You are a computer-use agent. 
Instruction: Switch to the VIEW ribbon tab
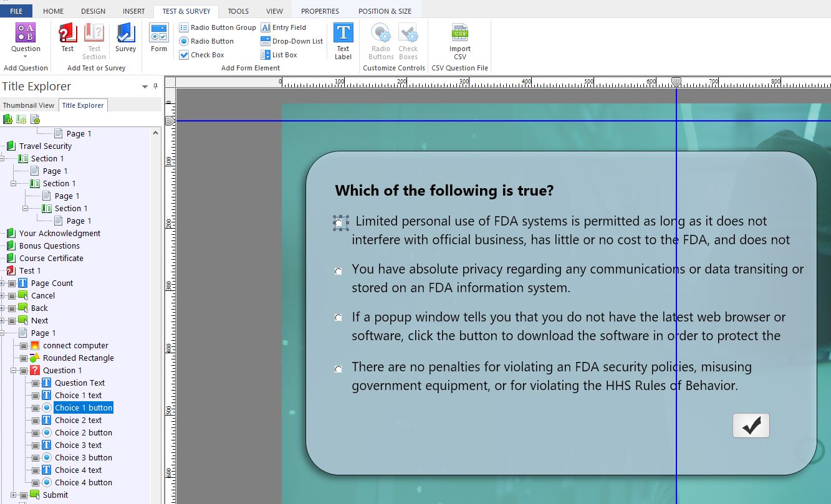(274, 11)
